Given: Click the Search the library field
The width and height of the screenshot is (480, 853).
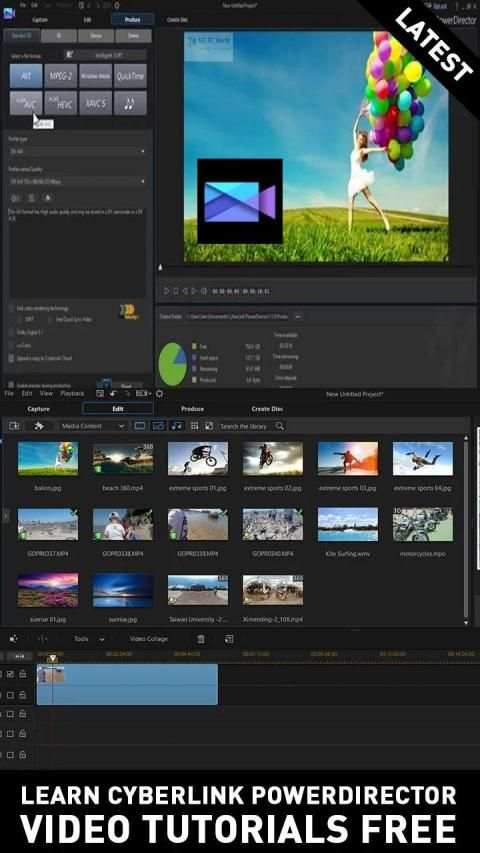Looking at the screenshot, I should point(246,426).
